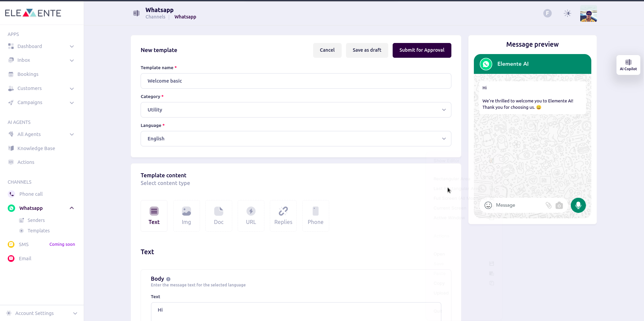This screenshot has width=644, height=321.
Task: Expand the Dashboard menu chevron
Action: tap(72, 46)
